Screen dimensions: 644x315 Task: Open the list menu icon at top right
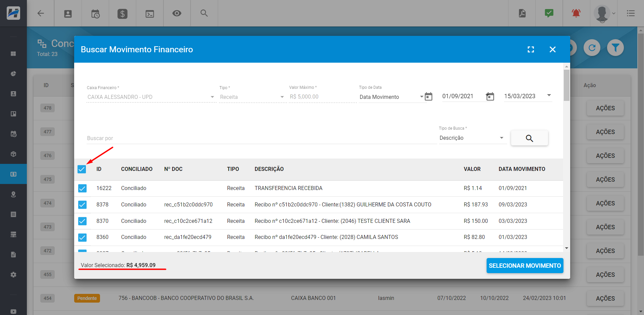(631, 13)
